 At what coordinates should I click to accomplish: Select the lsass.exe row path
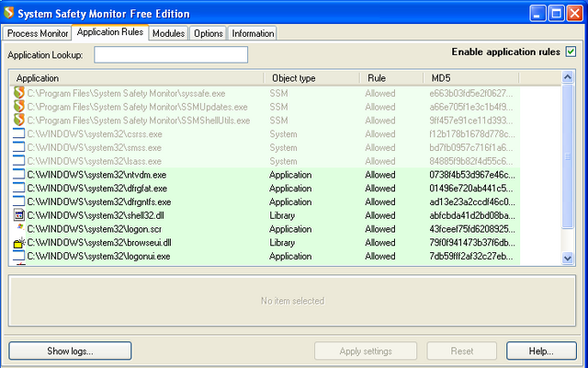(x=94, y=161)
